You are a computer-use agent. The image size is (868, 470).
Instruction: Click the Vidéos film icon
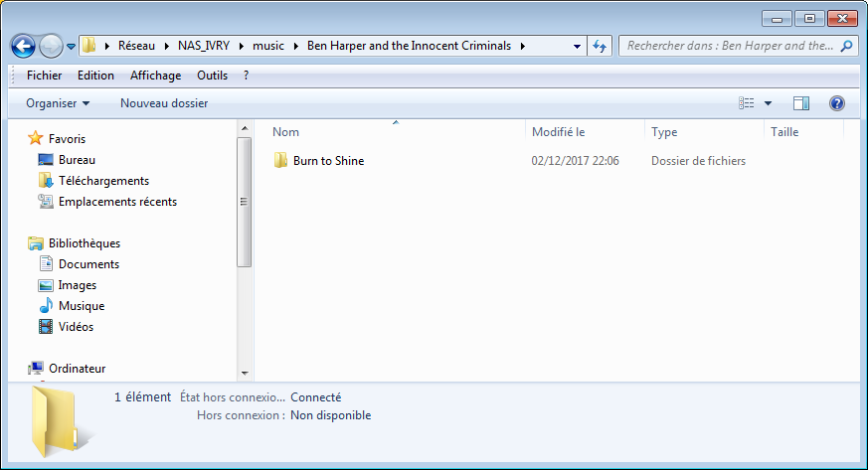click(46, 326)
